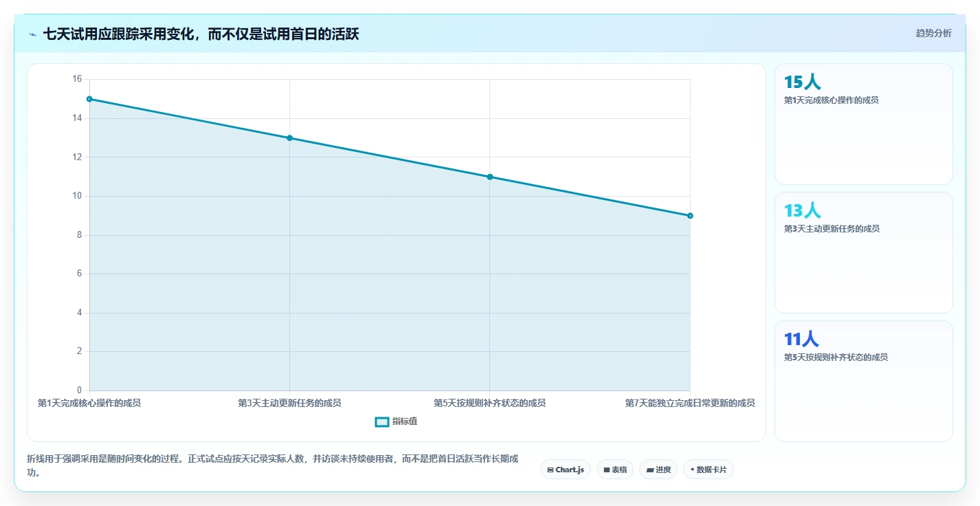Click the y-axis tick label 14

77,118
